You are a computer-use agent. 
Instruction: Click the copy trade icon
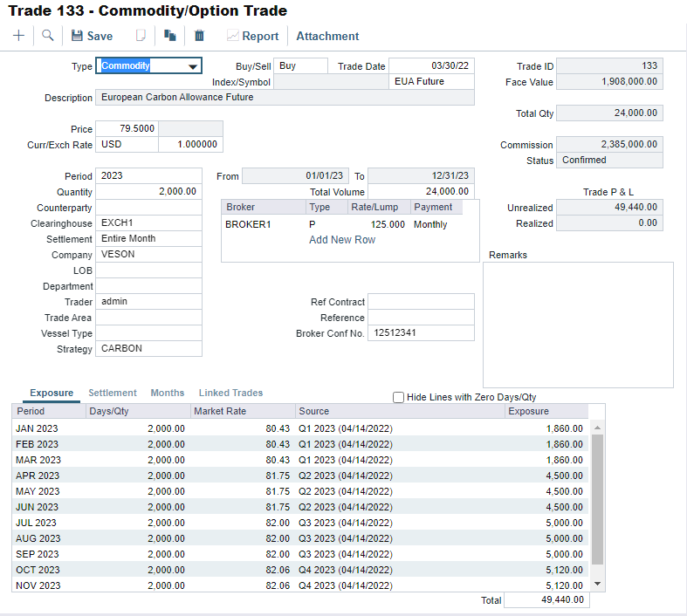170,36
